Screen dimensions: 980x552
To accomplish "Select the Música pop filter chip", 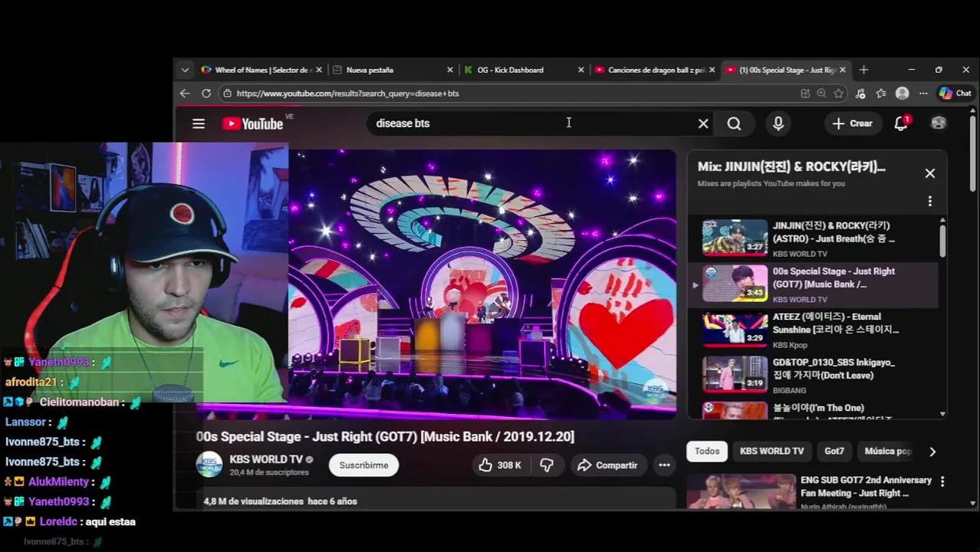I will [x=888, y=452].
